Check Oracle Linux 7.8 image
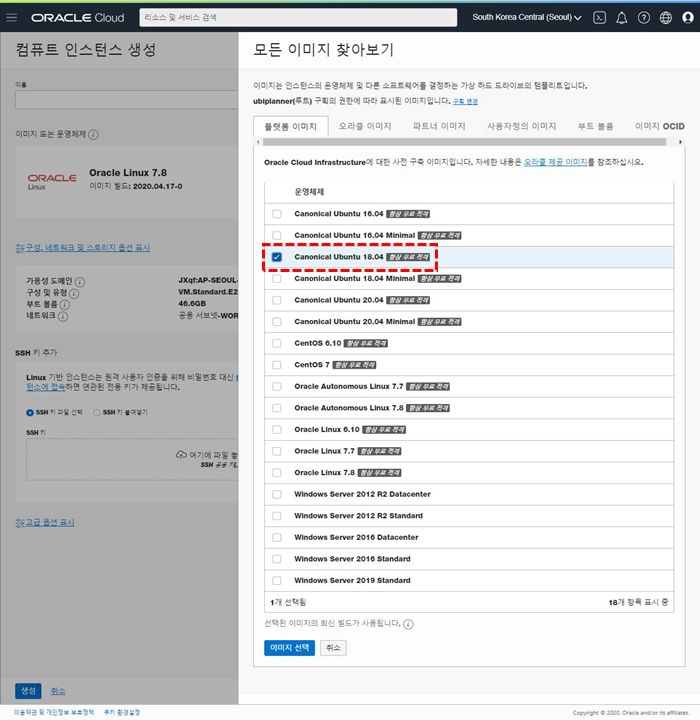This screenshot has width=700, height=720. coord(277,473)
